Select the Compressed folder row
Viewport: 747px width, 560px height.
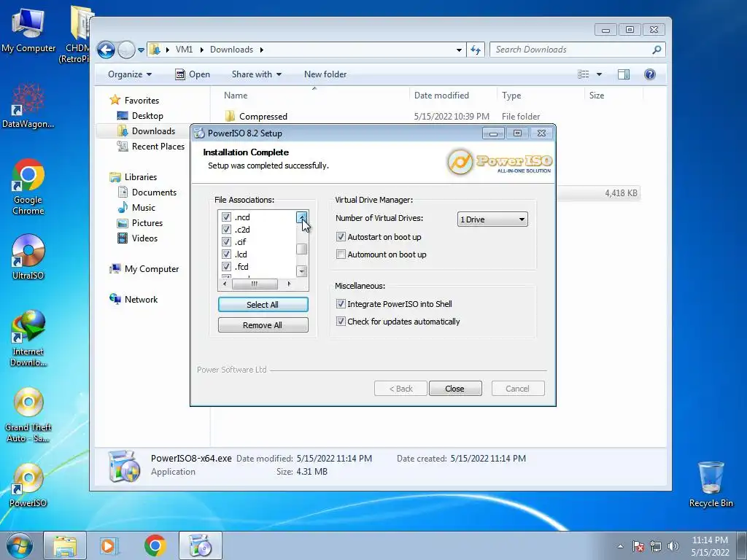pos(431,116)
